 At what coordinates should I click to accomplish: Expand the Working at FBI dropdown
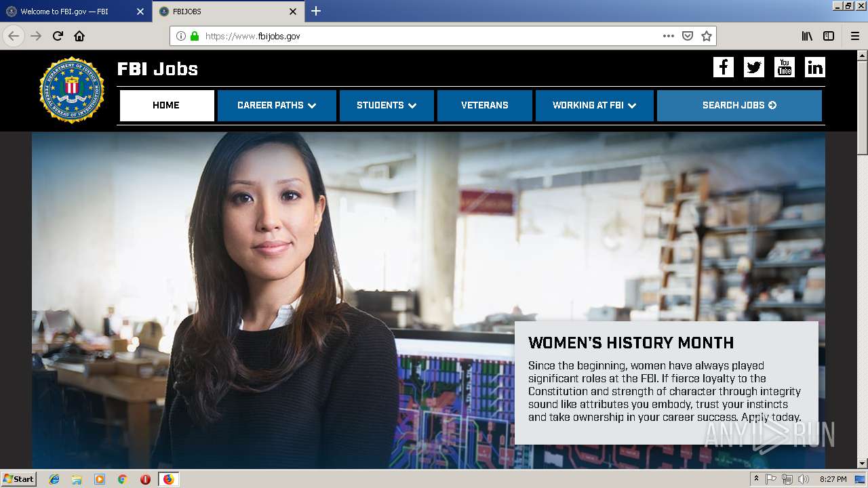click(595, 106)
